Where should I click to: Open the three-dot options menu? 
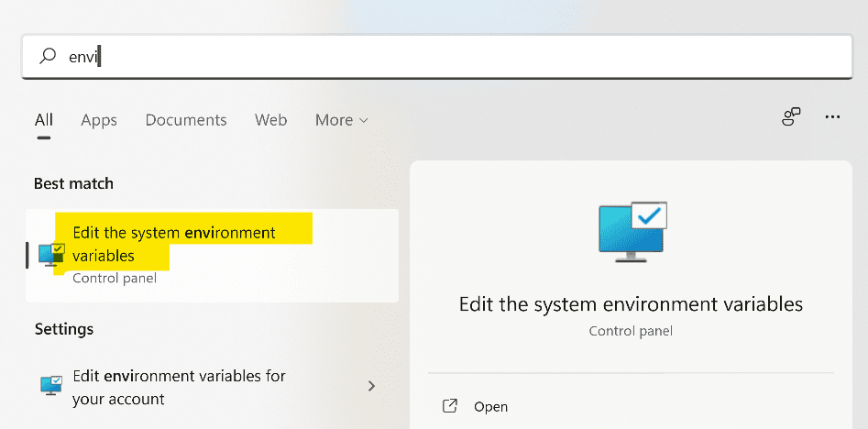pyautogui.click(x=832, y=117)
